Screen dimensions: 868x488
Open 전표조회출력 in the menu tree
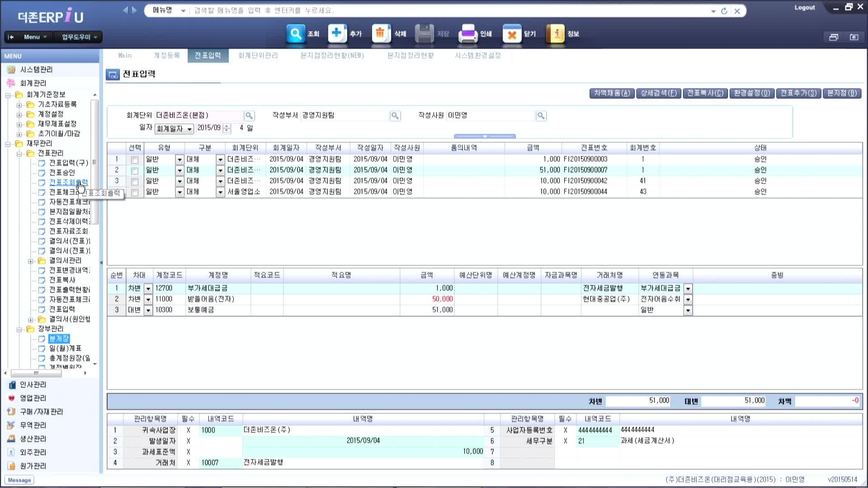(68, 183)
